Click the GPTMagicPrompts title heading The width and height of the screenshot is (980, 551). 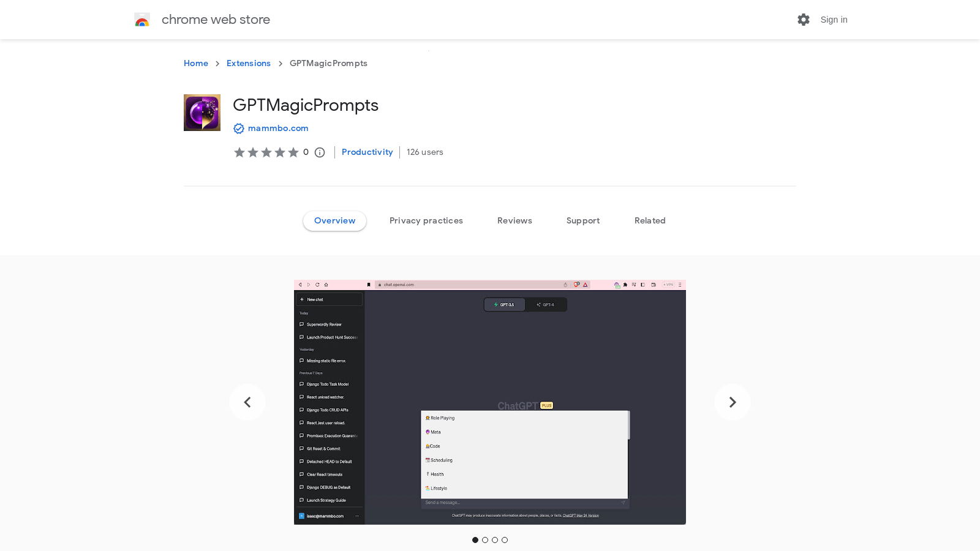tap(306, 105)
